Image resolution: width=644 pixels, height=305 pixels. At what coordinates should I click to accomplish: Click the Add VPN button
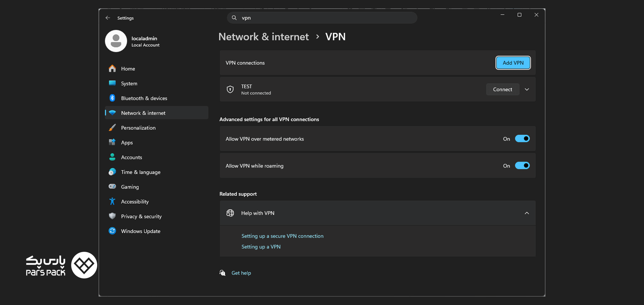(513, 63)
